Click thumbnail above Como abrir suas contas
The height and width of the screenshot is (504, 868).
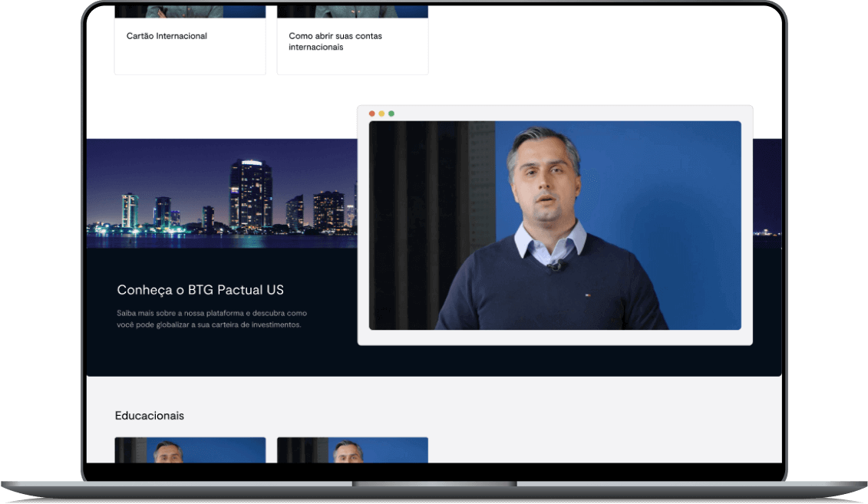352,12
